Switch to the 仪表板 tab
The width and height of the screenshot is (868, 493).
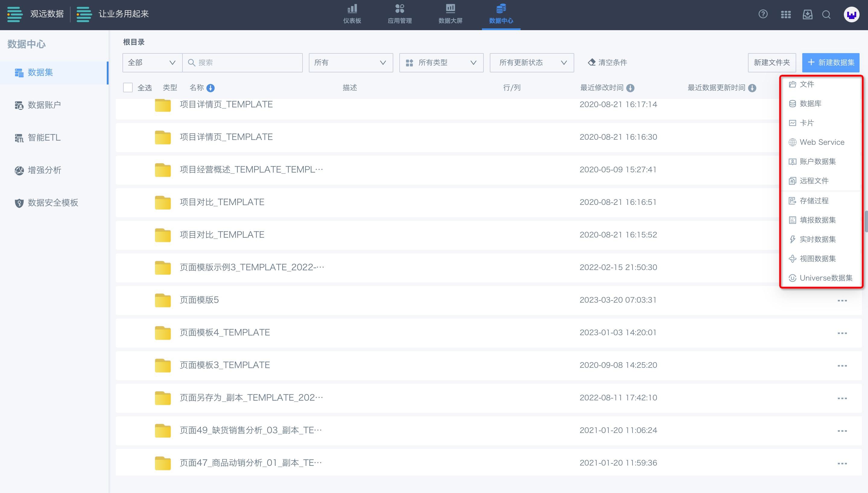pos(352,14)
